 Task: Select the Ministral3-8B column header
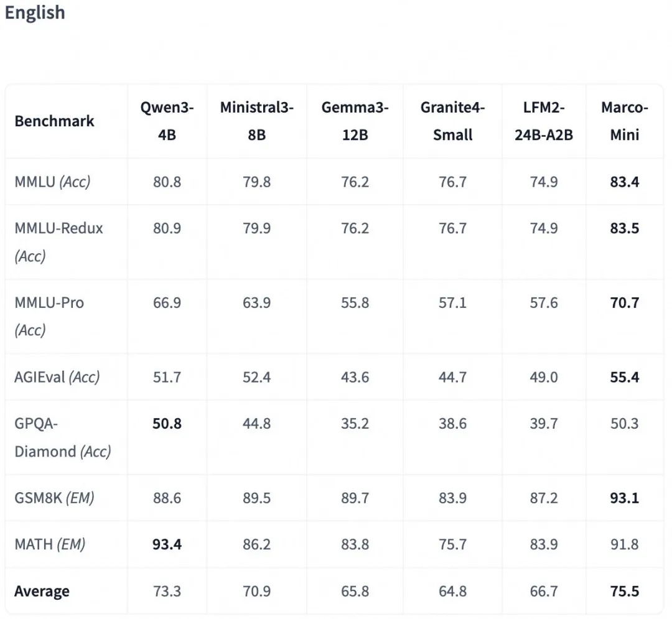pyautogui.click(x=256, y=121)
